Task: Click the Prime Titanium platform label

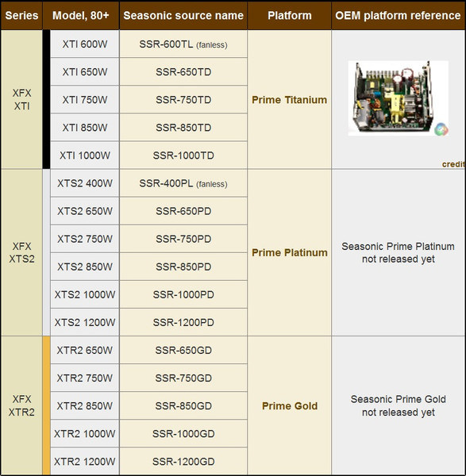Action: click(x=289, y=100)
